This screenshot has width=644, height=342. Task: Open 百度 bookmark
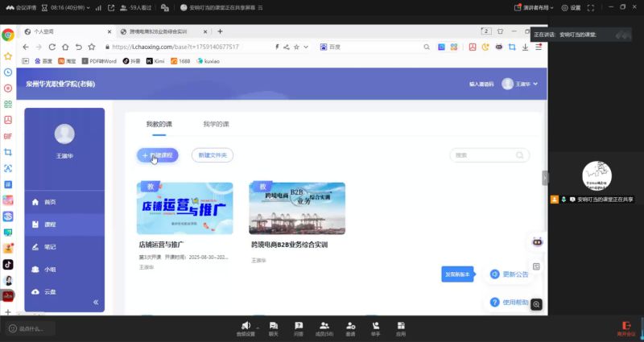pyautogui.click(x=43, y=61)
